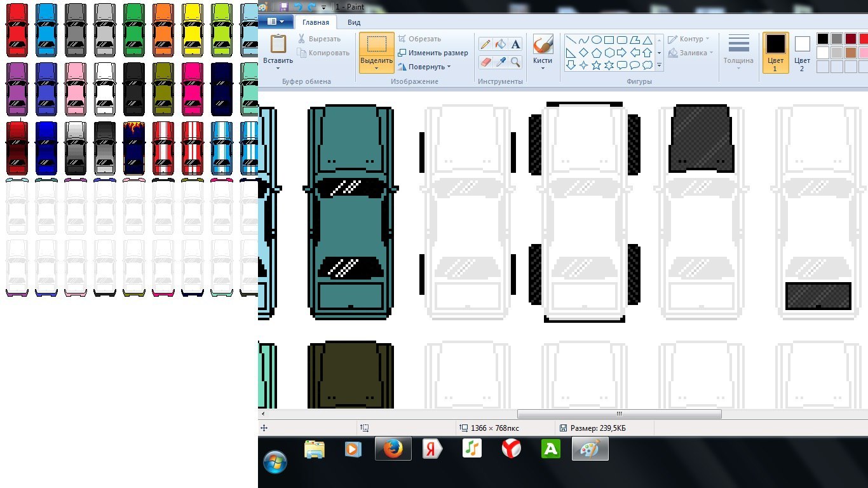Open Customize Quick Access Toolbar arrow

point(323,7)
